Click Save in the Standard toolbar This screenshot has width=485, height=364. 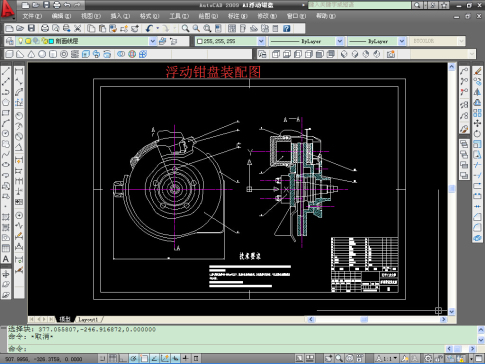[x=31, y=28]
